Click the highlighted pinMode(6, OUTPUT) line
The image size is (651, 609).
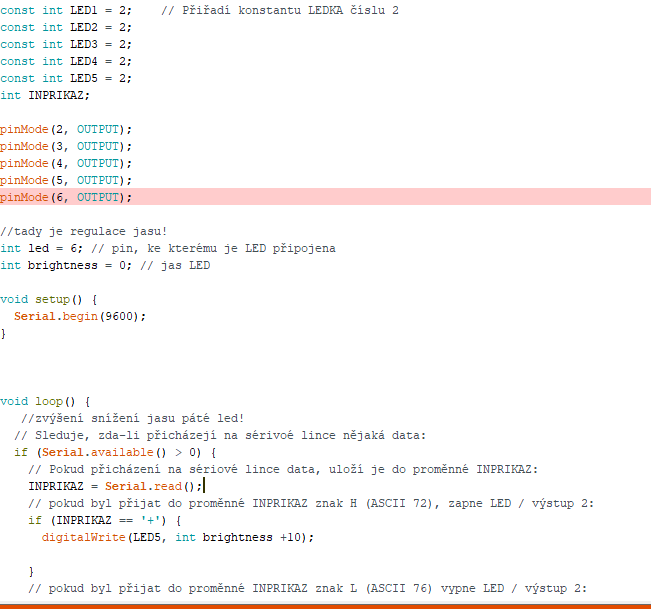click(66, 197)
